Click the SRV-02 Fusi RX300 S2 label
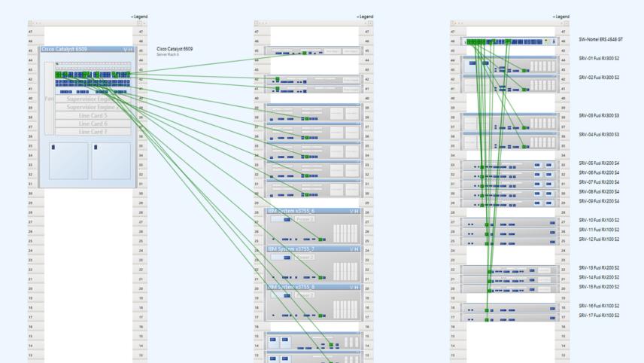Image resolution: width=644 pixels, height=363 pixels. [599, 78]
